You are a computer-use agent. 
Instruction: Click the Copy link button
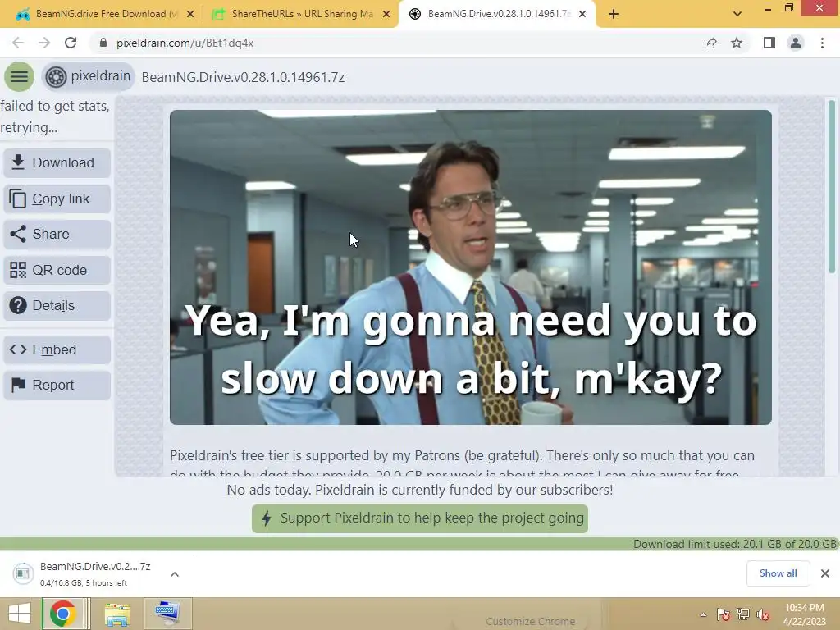57,199
